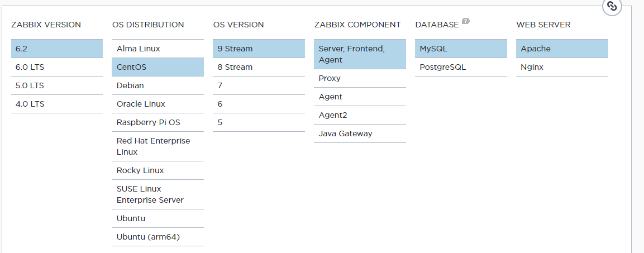Pick Java Gateway component
Screen dimensions: 644x253
[x=360, y=133]
